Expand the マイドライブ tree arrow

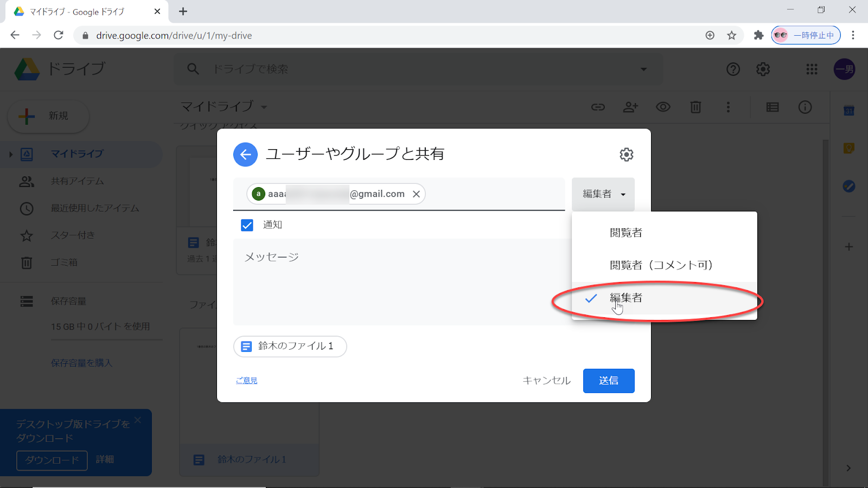[x=10, y=155]
